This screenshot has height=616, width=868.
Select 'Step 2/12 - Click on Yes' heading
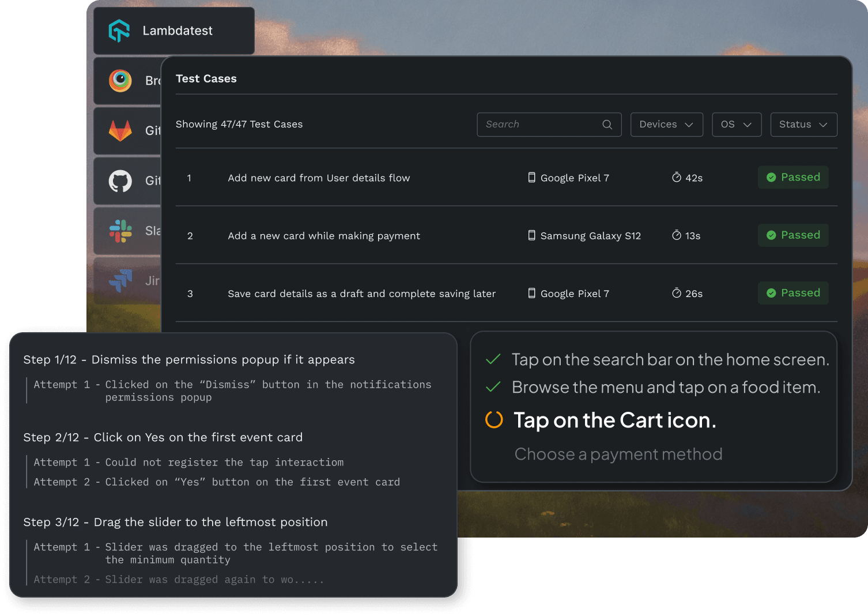[163, 437]
